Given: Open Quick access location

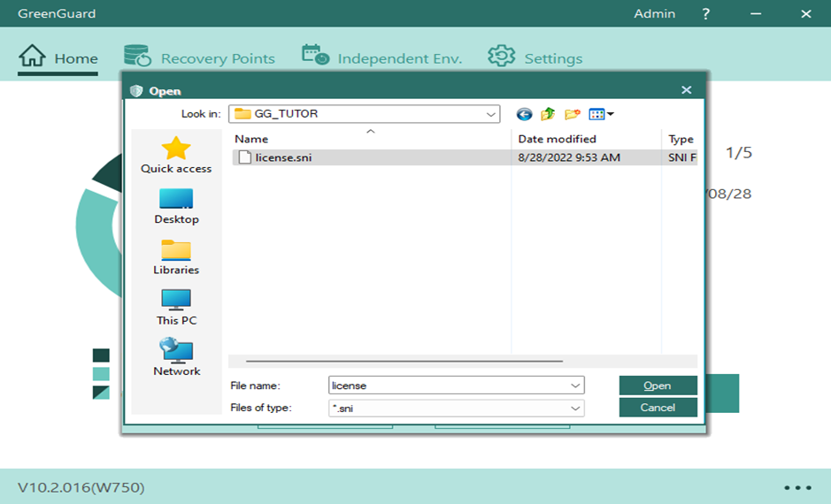Looking at the screenshot, I should [x=176, y=156].
